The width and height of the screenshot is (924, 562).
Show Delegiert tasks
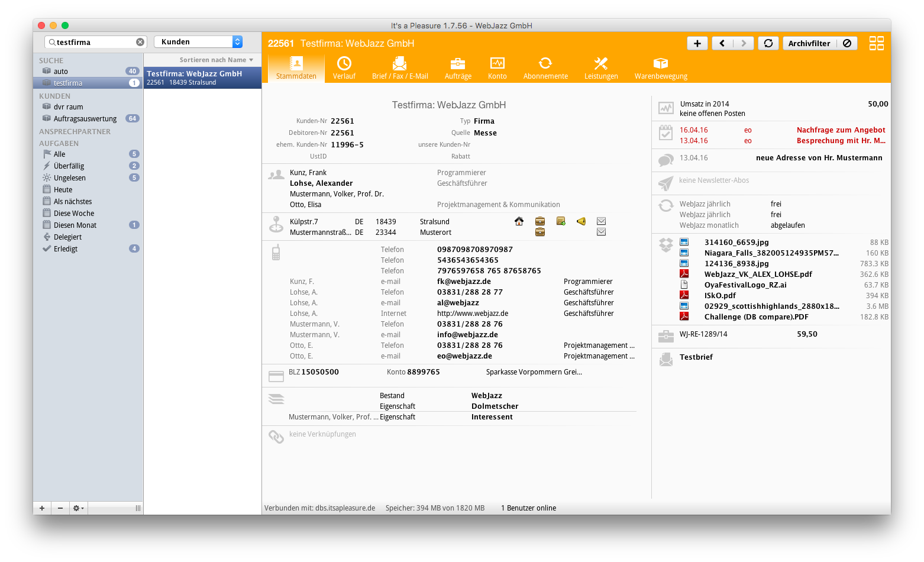[88, 237]
